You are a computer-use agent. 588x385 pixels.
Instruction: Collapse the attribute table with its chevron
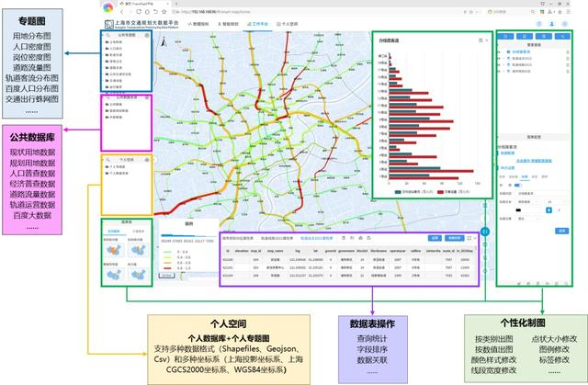(x=475, y=238)
